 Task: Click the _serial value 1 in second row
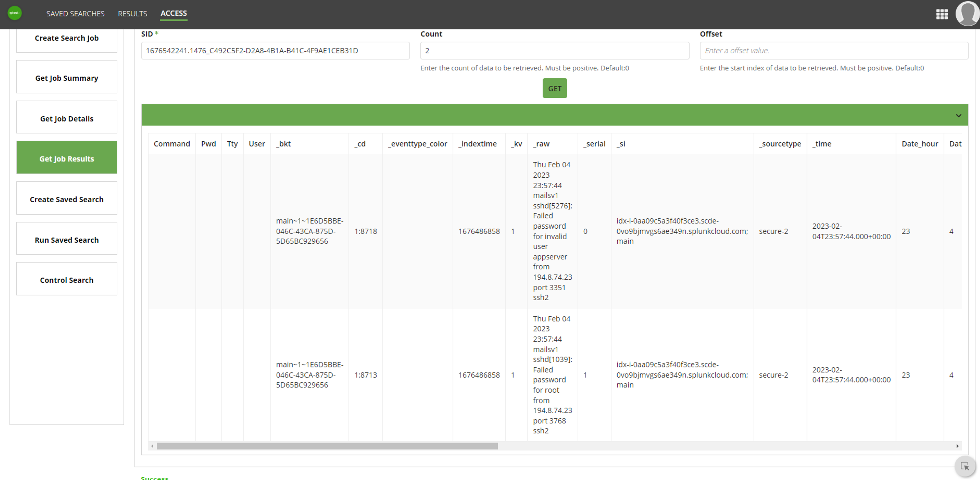point(585,375)
